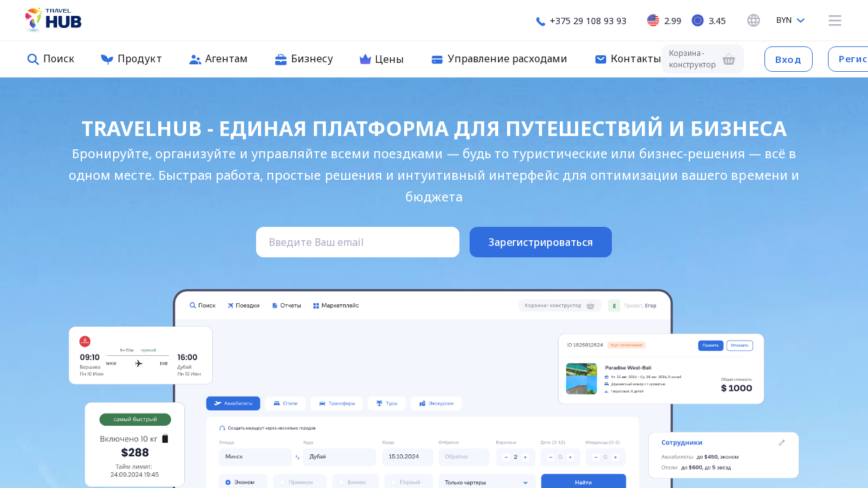Viewport: 868px width, 488px height.
Task: Increase the Дети (2-12) count
Action: tap(570, 457)
